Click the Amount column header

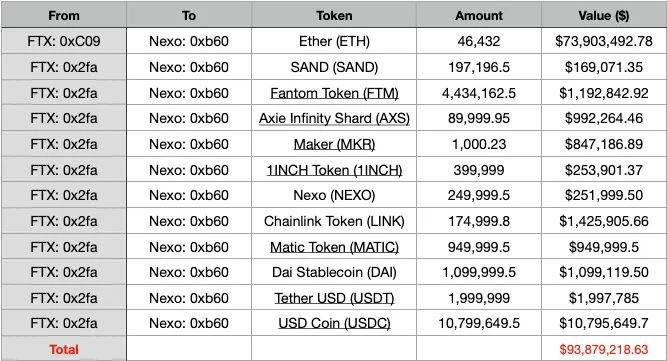[x=479, y=15]
